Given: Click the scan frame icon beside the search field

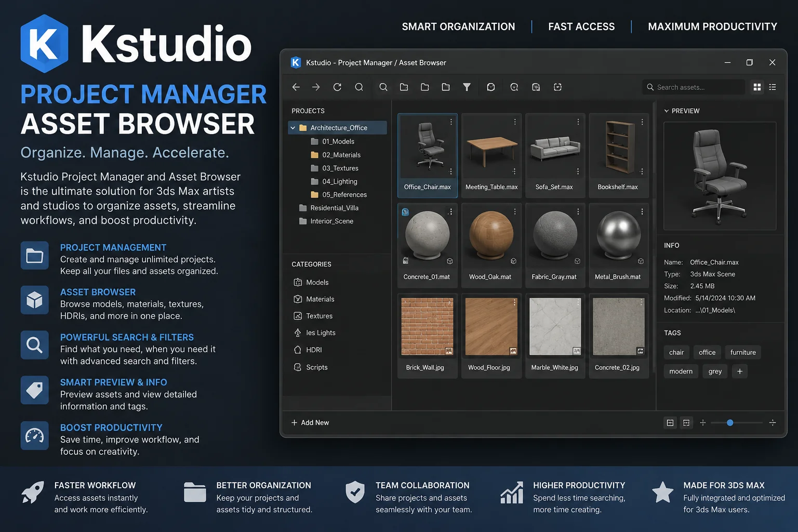Looking at the screenshot, I should coord(557,87).
